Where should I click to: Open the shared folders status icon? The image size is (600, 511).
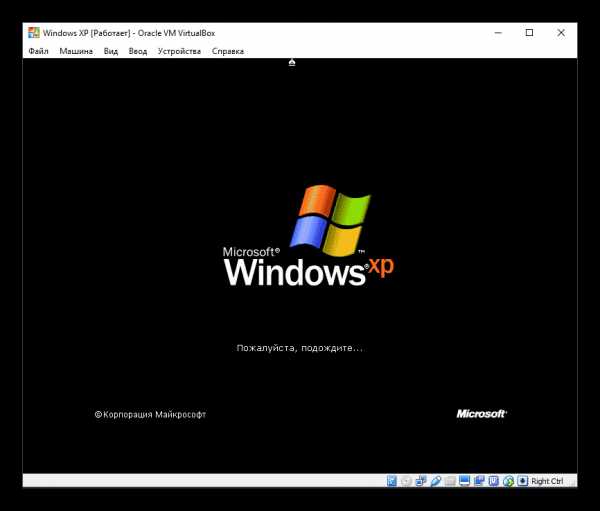point(450,481)
